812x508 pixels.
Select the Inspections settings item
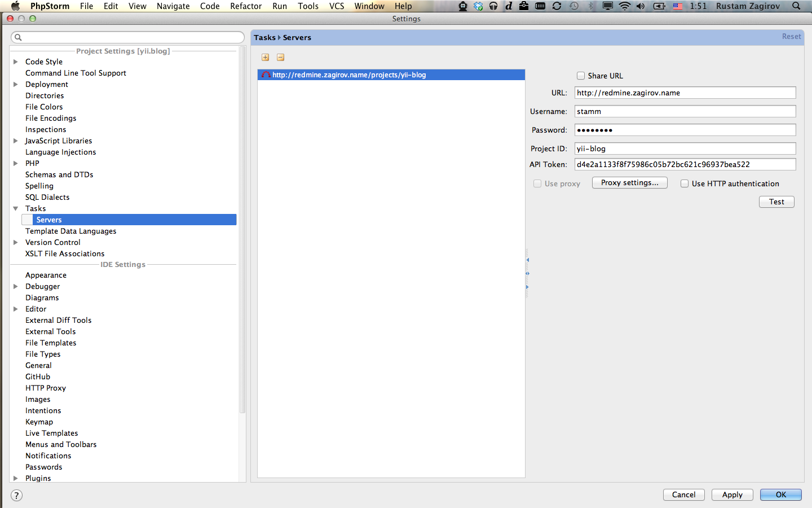(46, 129)
